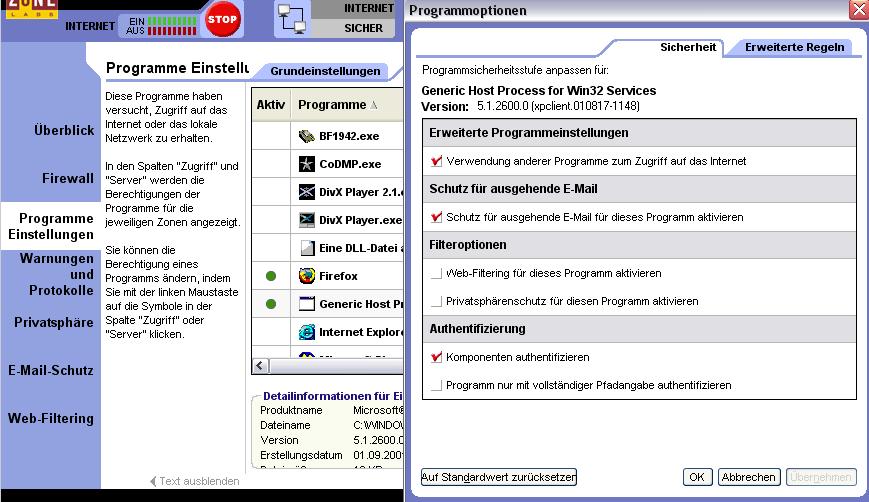
Task: Click the DivX Player 2.1 icon
Action: 306,192
